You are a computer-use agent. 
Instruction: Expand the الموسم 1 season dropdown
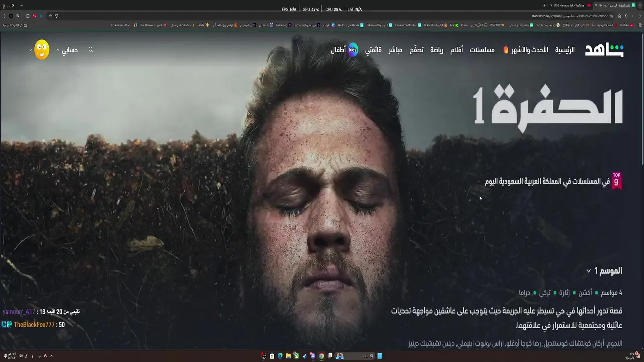click(604, 270)
